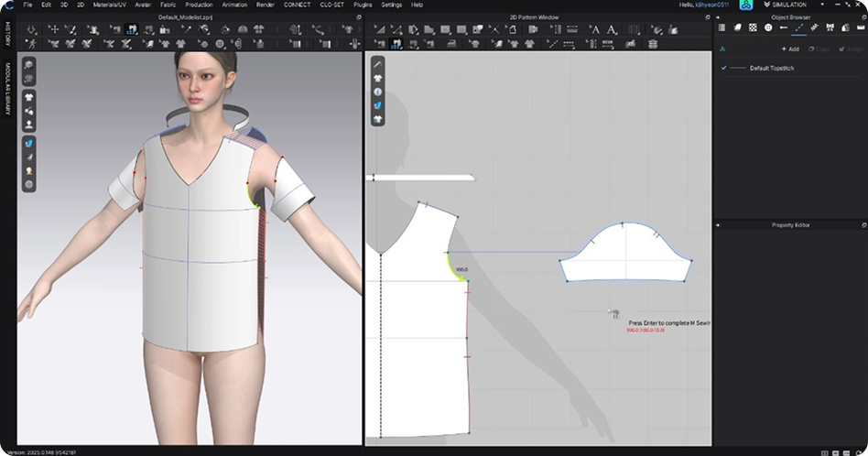Click the Segment Sewing tool in 3D toolbar
868x456 pixels.
(x=132, y=29)
